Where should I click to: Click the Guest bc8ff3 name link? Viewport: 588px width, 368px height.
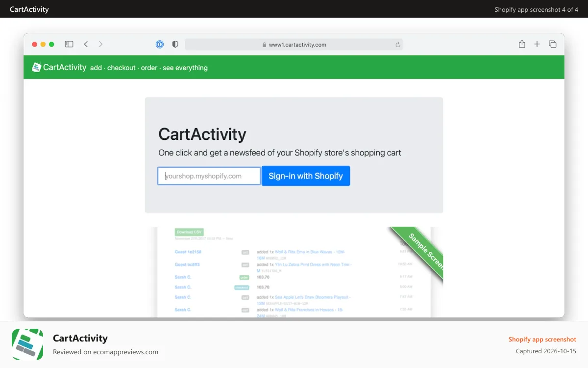pos(187,264)
